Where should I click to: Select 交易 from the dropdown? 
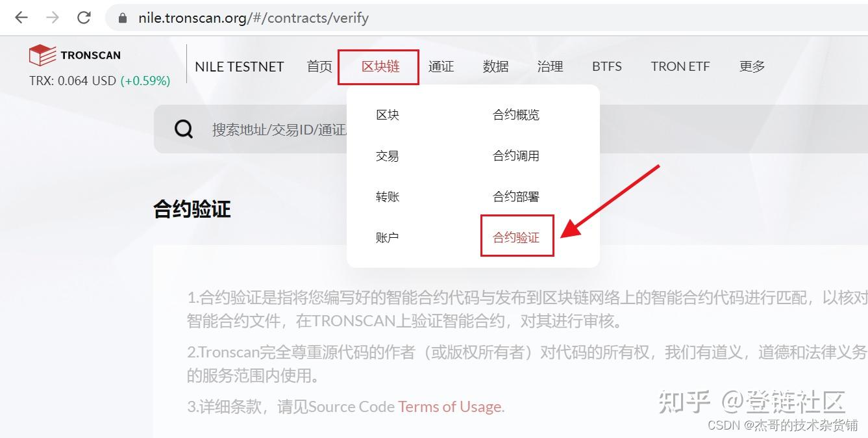(x=388, y=156)
